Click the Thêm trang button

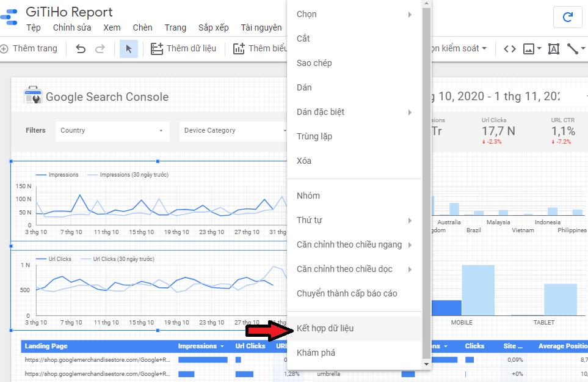pyautogui.click(x=29, y=49)
